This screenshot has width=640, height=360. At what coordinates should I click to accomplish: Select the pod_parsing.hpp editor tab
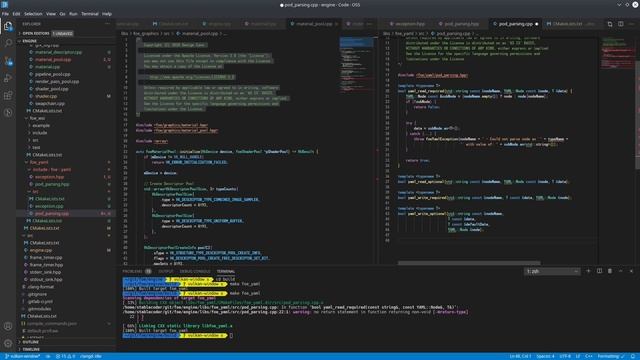click(461, 24)
